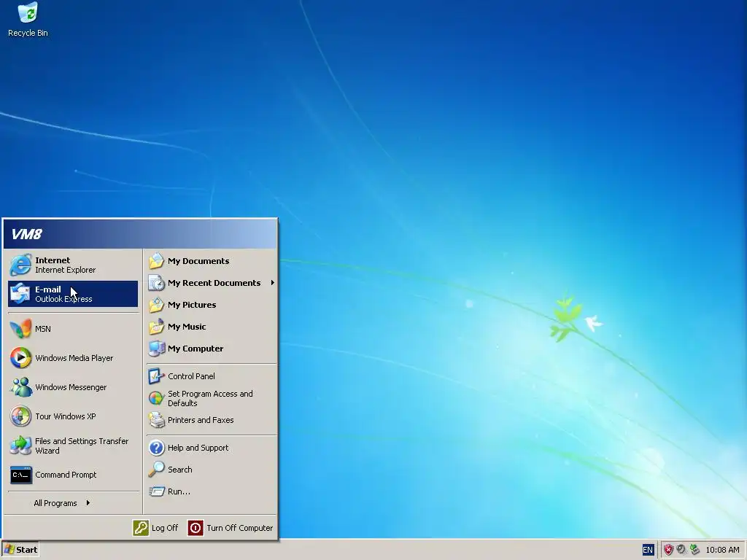Click the Files and Settings Transfer Wizard icon
The height and width of the screenshot is (560, 747).
coord(20,446)
